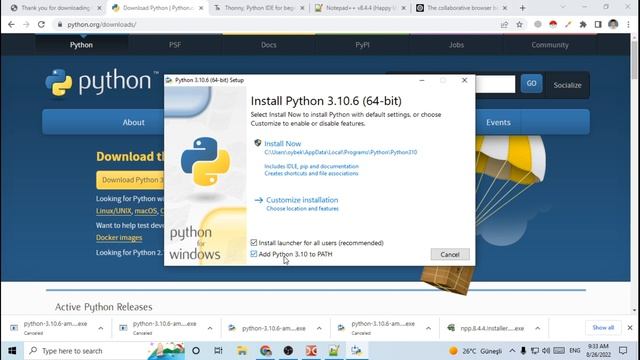Screen dimensions: 640x360
Task: Expand options for npp.8.4.4 installer download
Action: coord(538,328)
